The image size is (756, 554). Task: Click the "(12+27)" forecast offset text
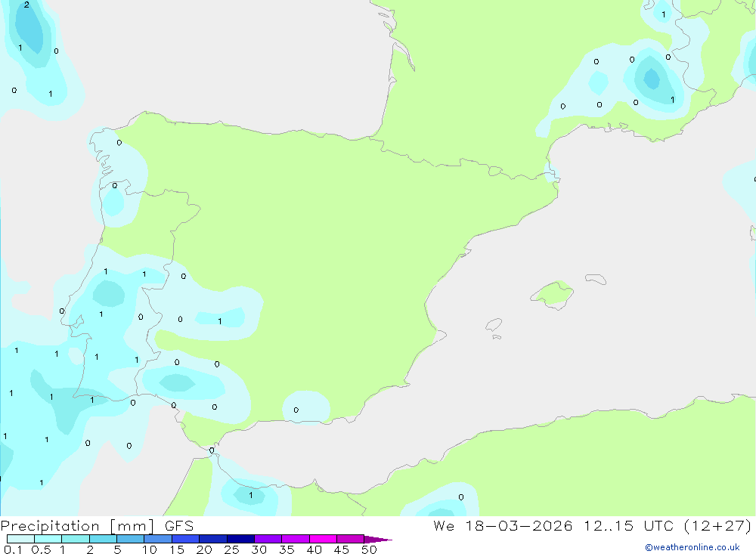(718, 526)
